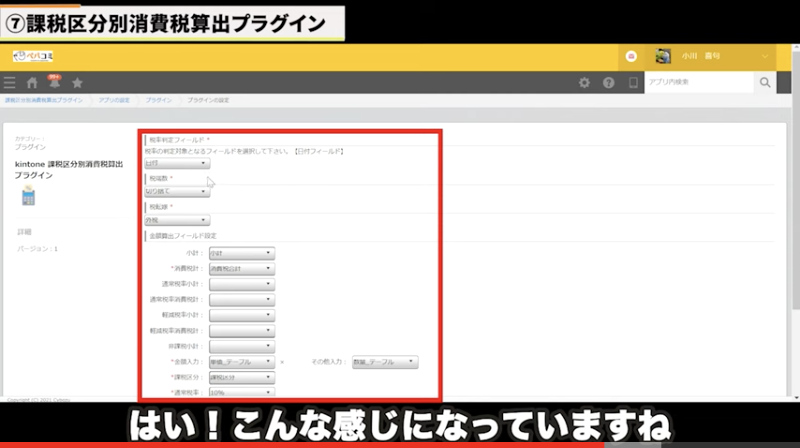Viewport: 800px width, 448px height.
Task: Open the 消費税計 field dropdown
Action: tap(241, 269)
